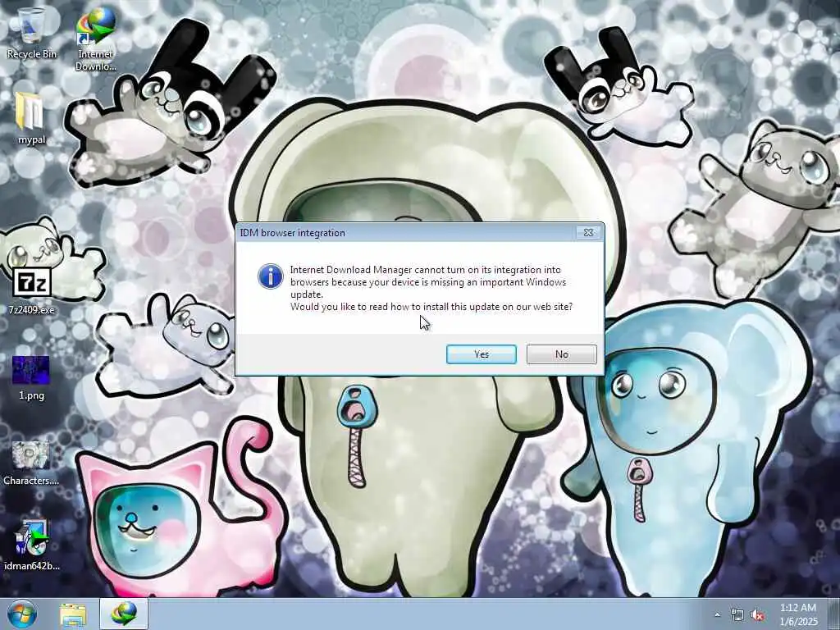Click the IDM browser integration title bar
The height and width of the screenshot is (630, 840).
click(x=407, y=232)
